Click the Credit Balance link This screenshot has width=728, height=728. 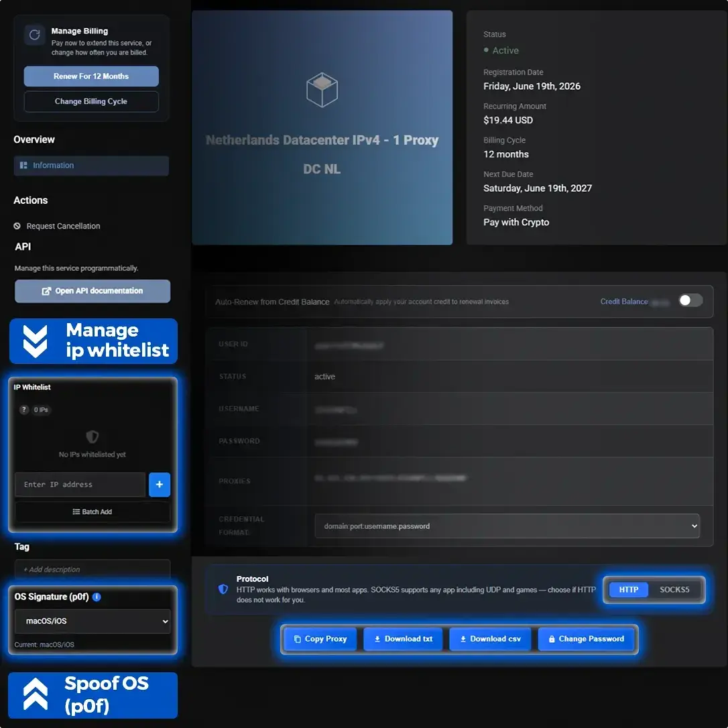tap(623, 301)
